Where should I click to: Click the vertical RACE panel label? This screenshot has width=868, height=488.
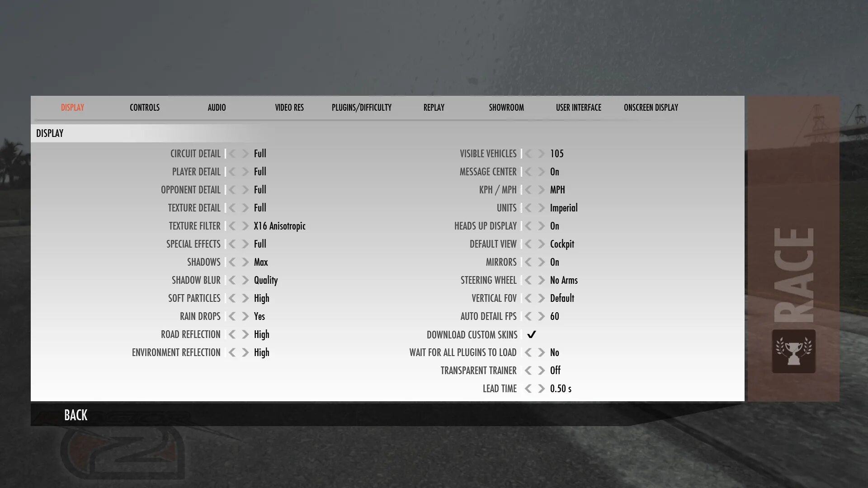point(794,275)
